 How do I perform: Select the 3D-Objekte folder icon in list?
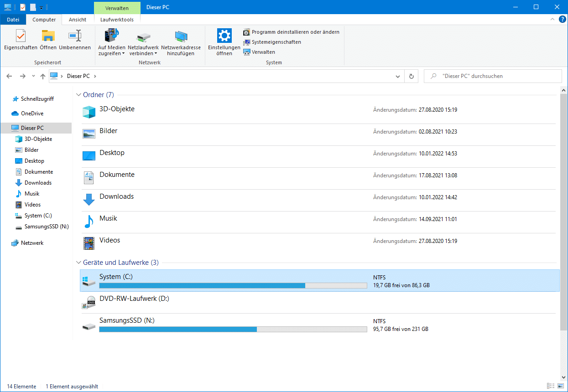[x=89, y=112]
